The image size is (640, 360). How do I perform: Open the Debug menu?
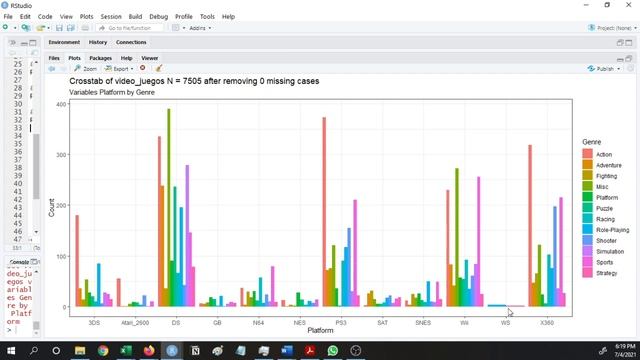coord(158,17)
